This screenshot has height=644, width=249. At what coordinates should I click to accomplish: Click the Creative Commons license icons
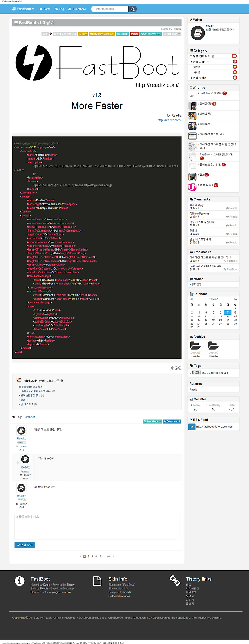pos(176,368)
